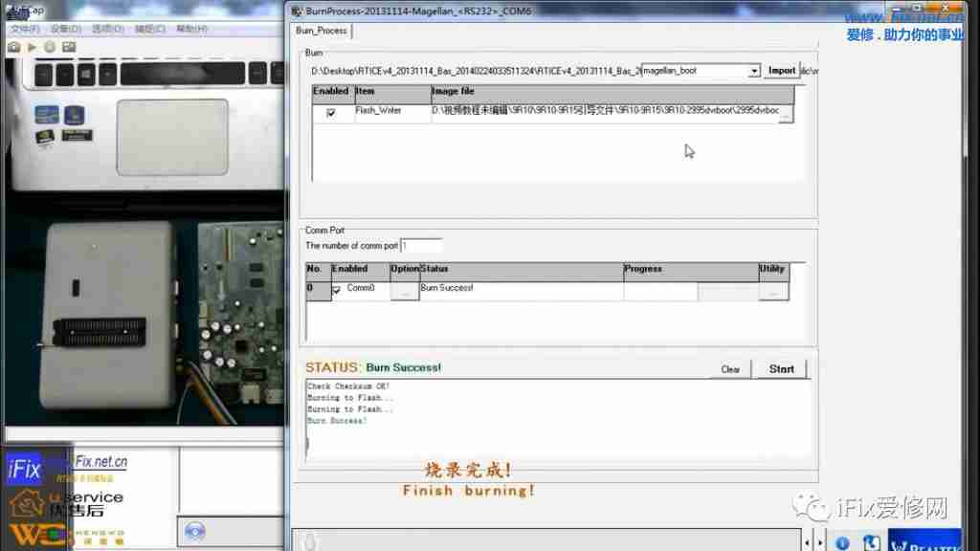Click the image settings icon in the capture toolbar
This screenshot has height=551, width=980.
tap(69, 46)
